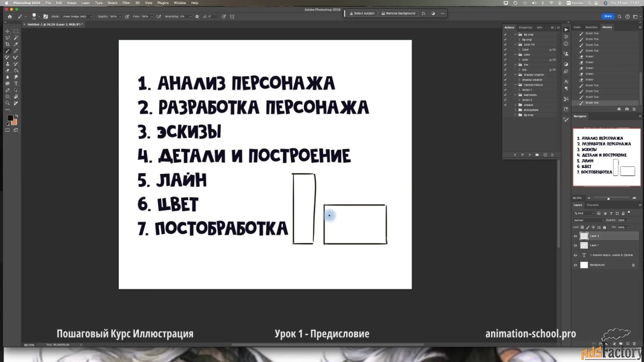Switch to the Channels tab

(593, 205)
